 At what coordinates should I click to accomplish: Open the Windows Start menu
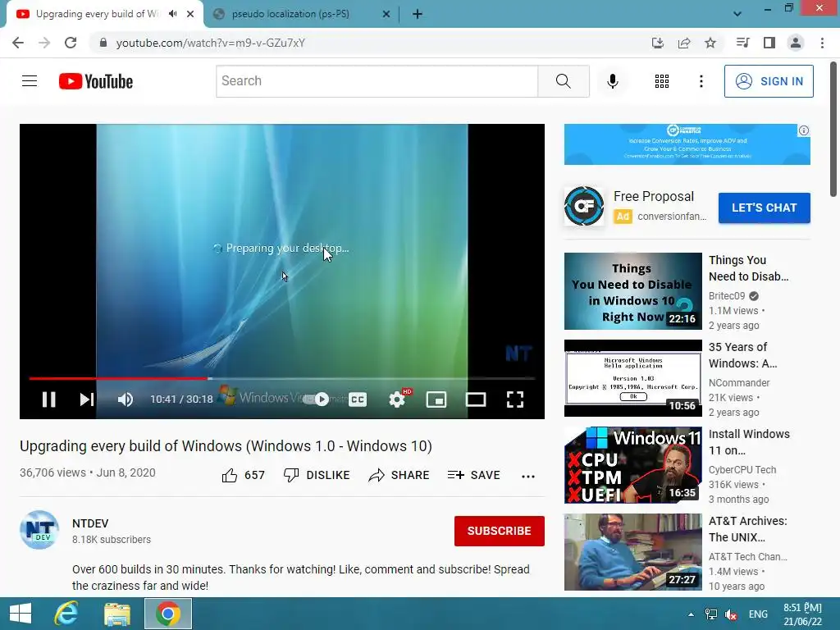[x=21, y=614]
